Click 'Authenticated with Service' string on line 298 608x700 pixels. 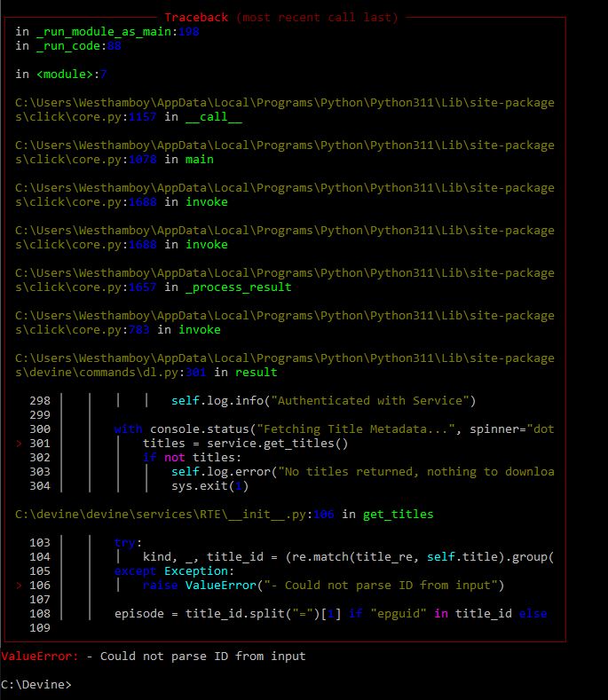pos(370,400)
